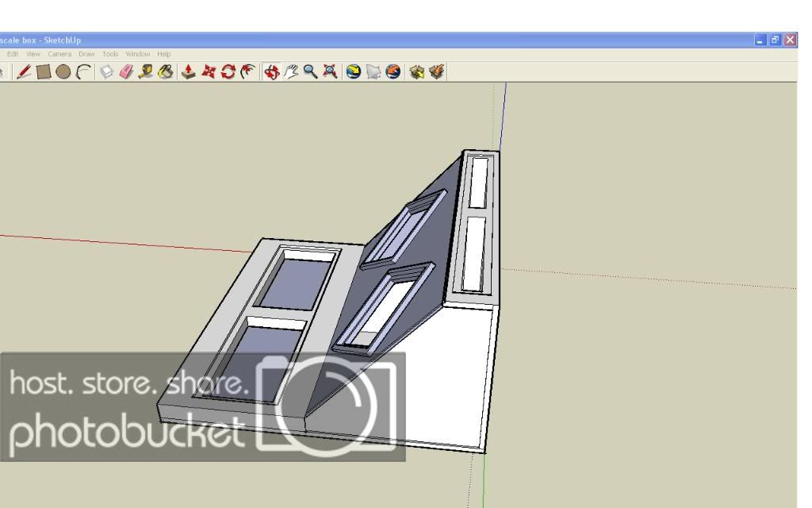Viewport: 812px width, 508px height.
Task: Select the Rectangle tool
Action: [44, 71]
